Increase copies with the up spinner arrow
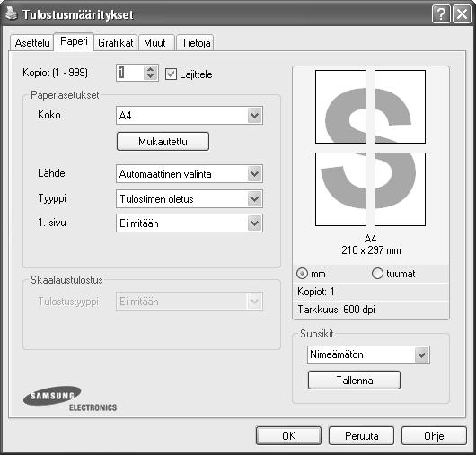The height and width of the screenshot is (455, 476). (150, 69)
